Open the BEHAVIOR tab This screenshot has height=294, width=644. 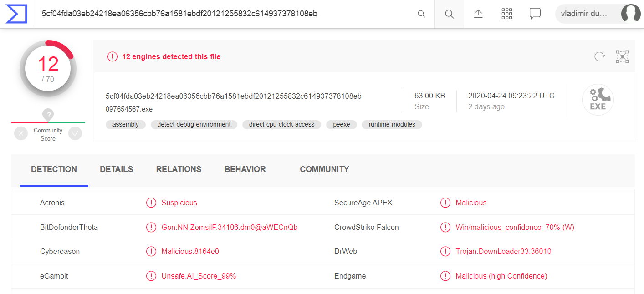[245, 169]
